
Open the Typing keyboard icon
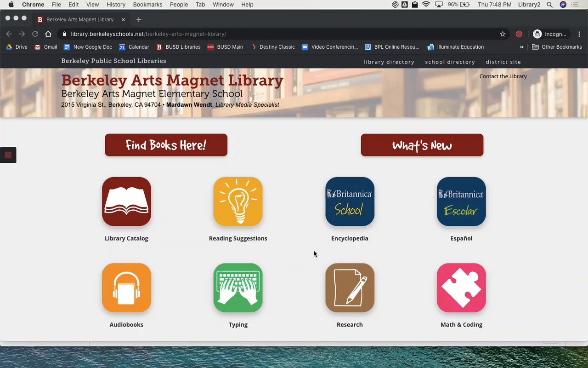coord(238,287)
